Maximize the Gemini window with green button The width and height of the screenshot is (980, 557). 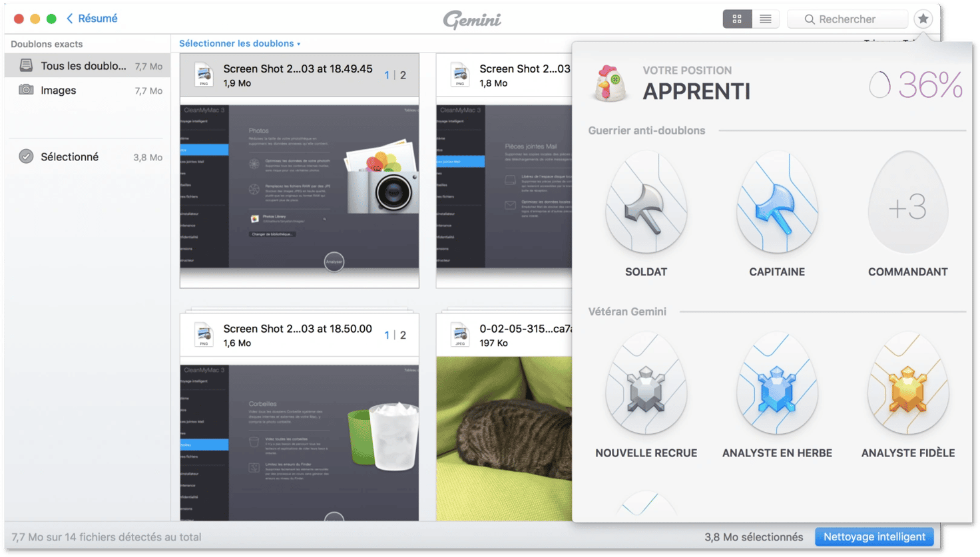pos(51,19)
